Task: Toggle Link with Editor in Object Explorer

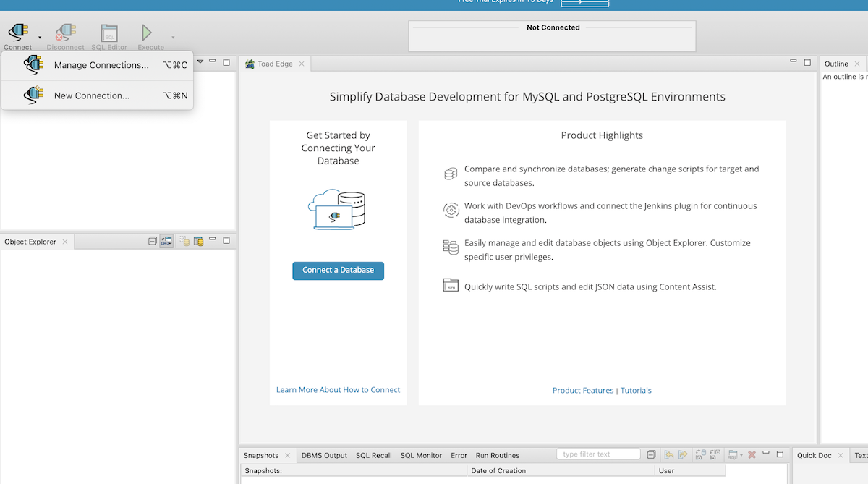Action: [x=166, y=242]
